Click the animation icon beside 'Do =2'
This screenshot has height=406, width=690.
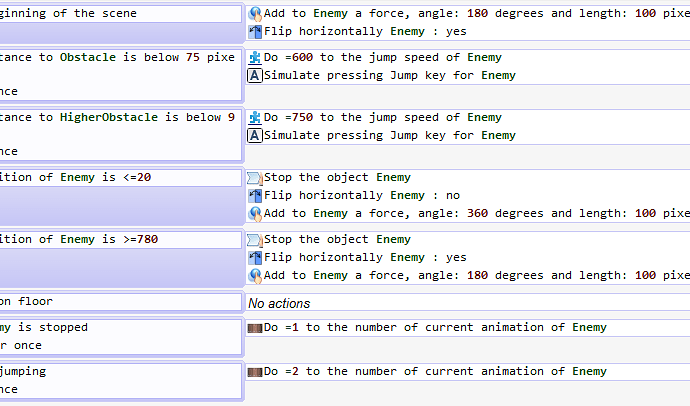[255, 372]
